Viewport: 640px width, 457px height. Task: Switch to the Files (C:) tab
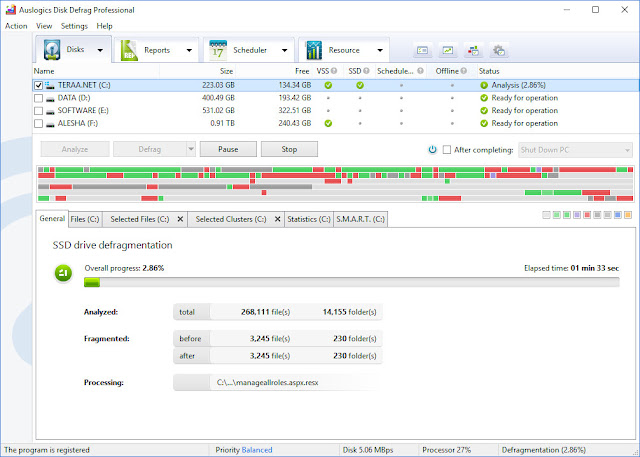coord(85,219)
